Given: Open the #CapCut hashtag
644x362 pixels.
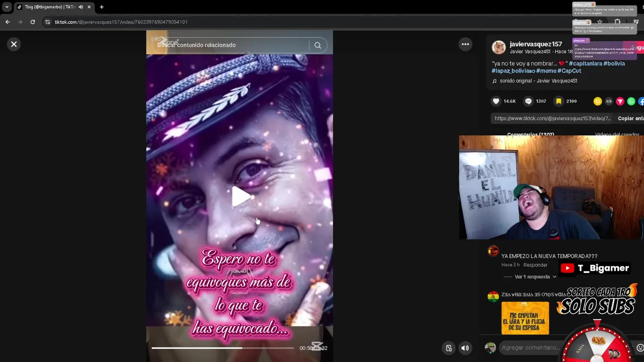Looking at the screenshot, I should 569,71.
